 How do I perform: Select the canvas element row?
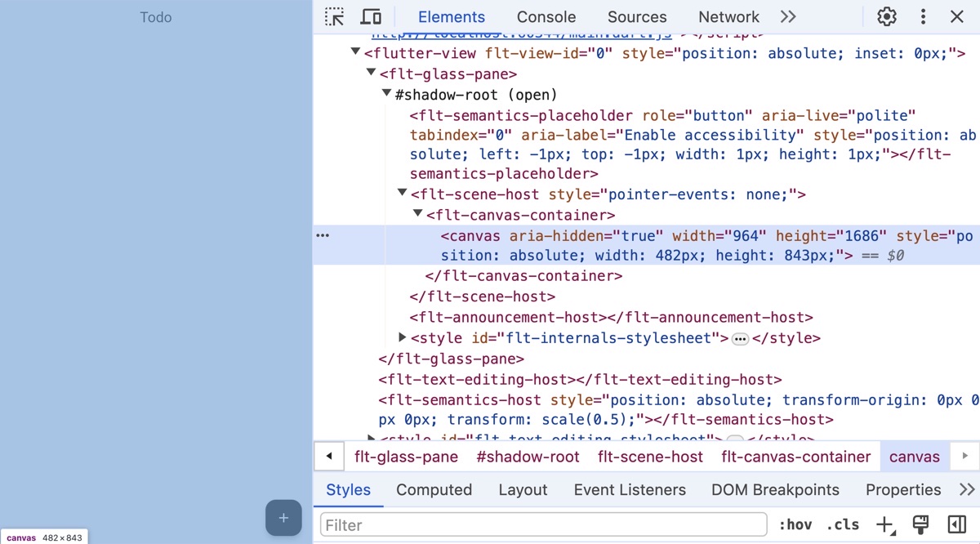647,245
